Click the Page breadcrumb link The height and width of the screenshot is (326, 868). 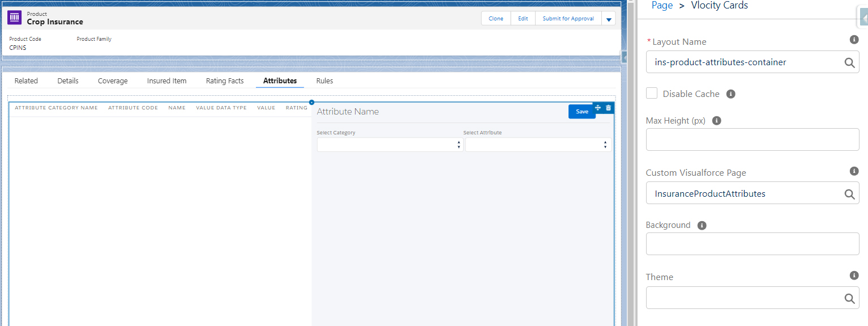click(662, 5)
